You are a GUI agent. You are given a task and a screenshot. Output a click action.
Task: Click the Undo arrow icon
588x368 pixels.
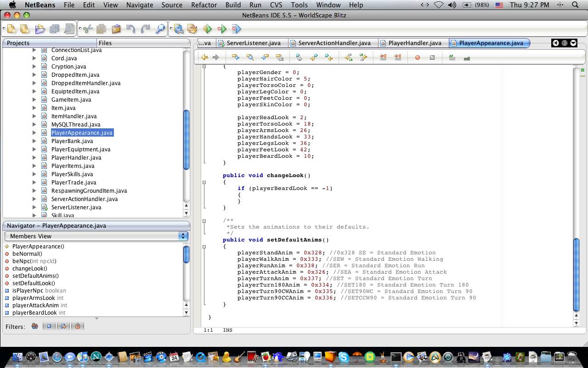click(x=131, y=29)
